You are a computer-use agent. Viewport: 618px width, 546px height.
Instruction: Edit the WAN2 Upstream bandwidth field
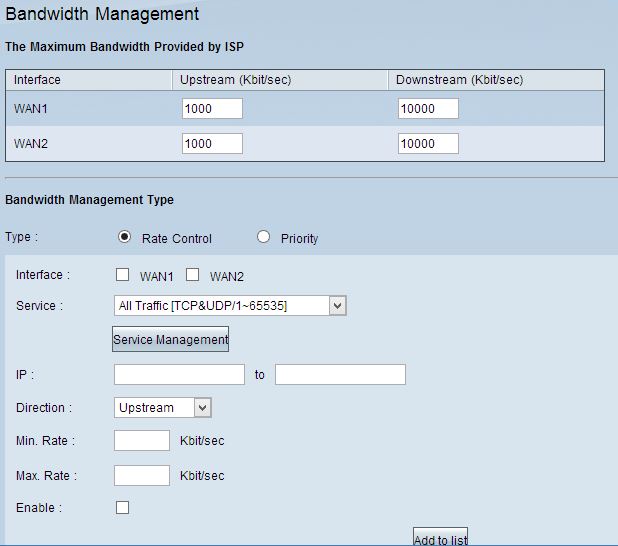pyautogui.click(x=212, y=143)
